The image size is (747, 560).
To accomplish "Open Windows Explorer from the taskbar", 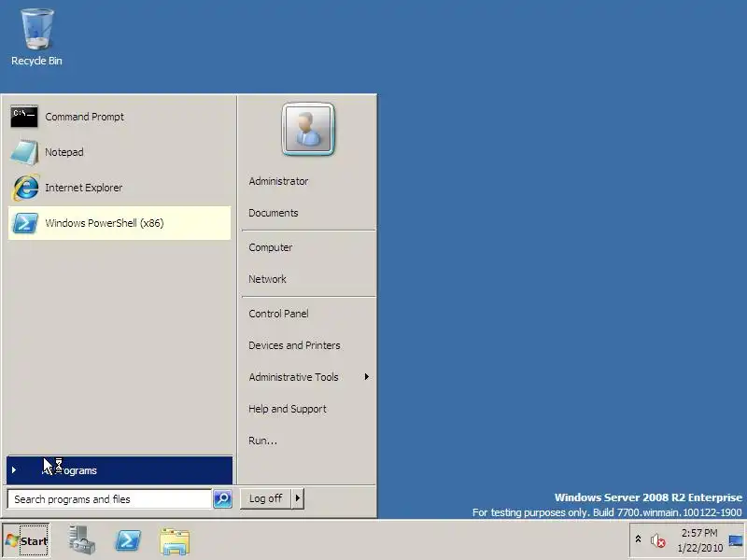I will [175, 541].
